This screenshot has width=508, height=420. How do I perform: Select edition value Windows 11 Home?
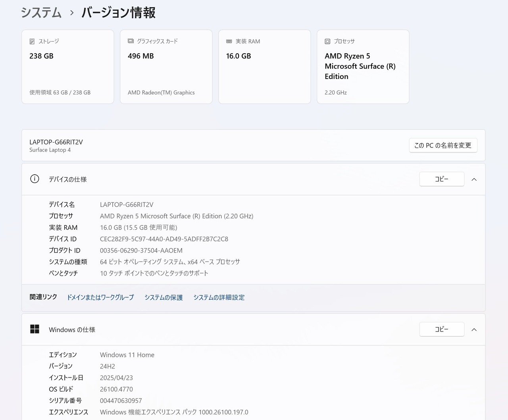point(127,355)
